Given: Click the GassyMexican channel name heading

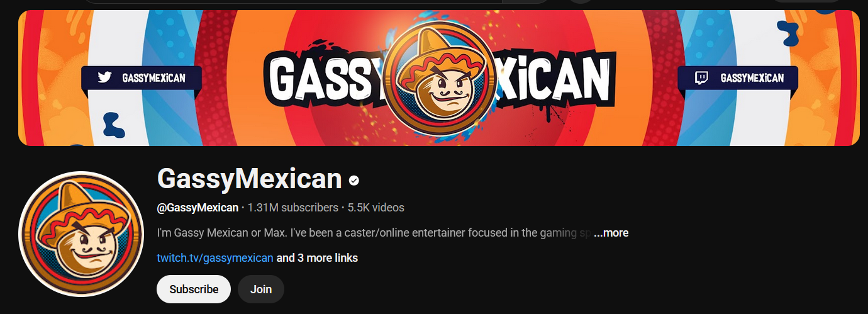Looking at the screenshot, I should pos(249,179).
